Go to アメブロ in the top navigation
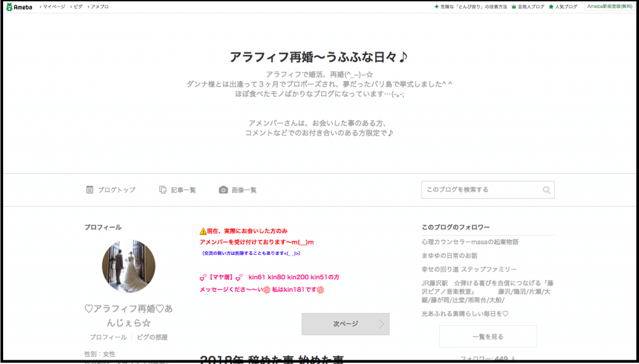This screenshot has height=364, width=639. 99,7
